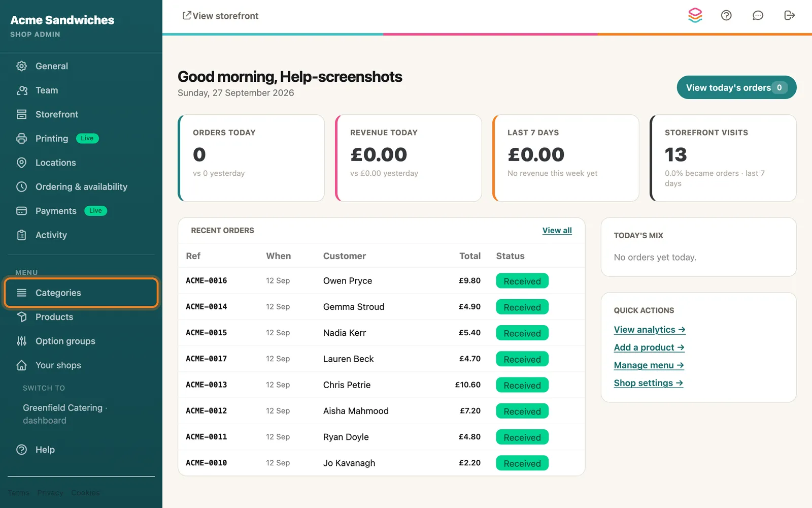Click View today's orders button
Screen dimensions: 812x508
(736, 87)
